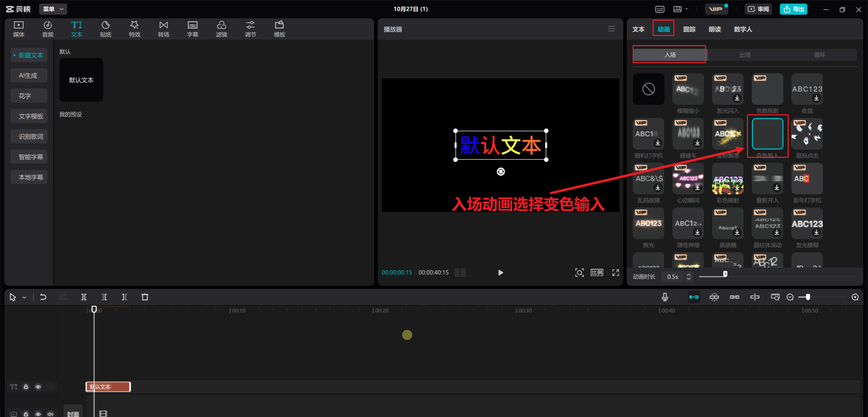Open the 菜单 dropdown at top left
The height and width of the screenshot is (417, 868).
[x=53, y=9]
